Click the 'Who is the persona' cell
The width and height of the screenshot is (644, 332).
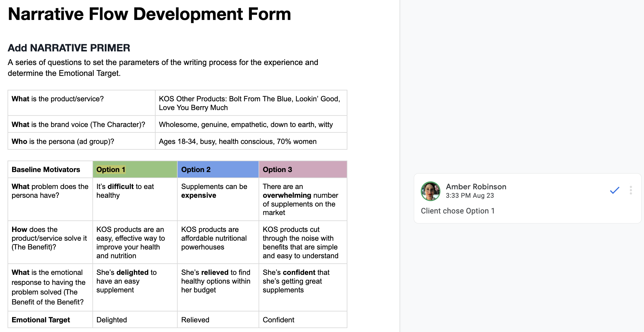pos(81,141)
